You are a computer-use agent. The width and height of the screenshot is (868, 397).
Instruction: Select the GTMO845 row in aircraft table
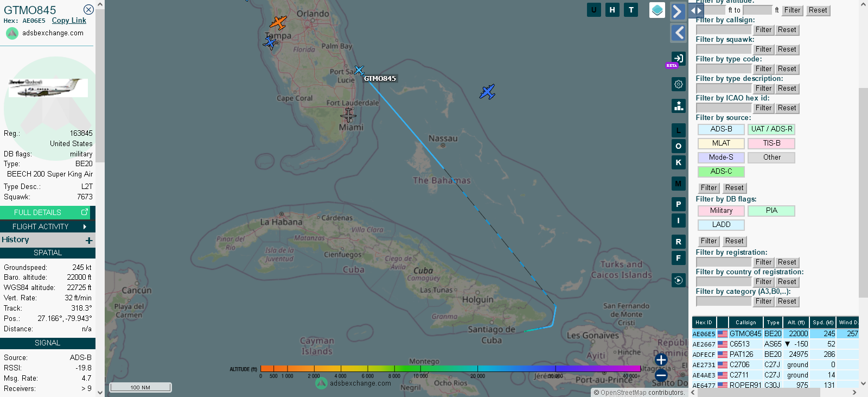tap(745, 334)
